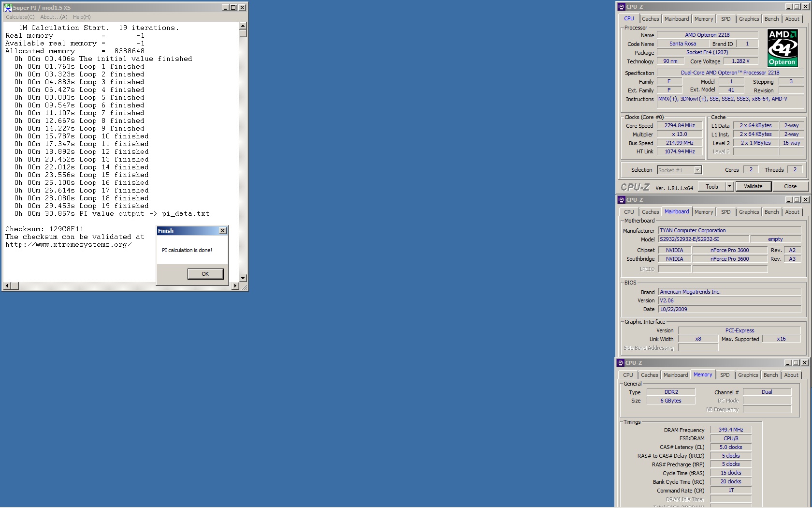The height and width of the screenshot is (508, 812).
Task: Close the Mainboard CPU-Z window
Action: pos(805,200)
